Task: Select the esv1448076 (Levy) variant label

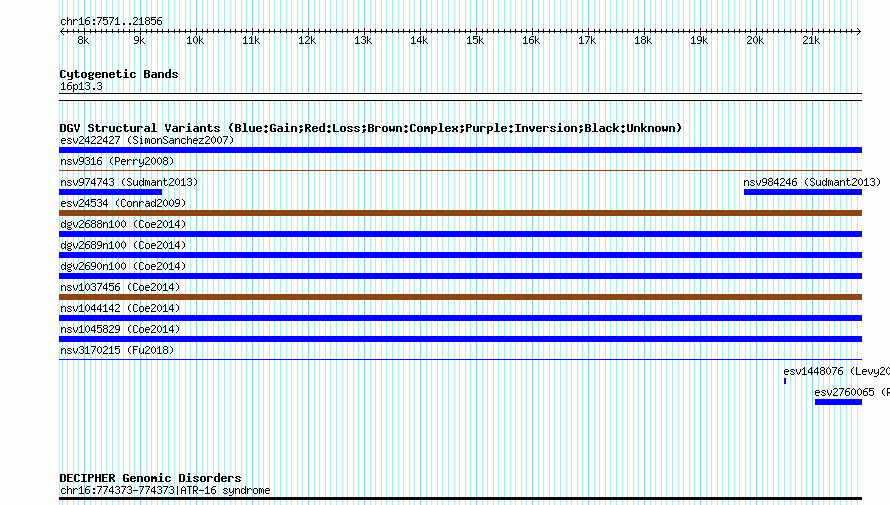Action: [837, 371]
